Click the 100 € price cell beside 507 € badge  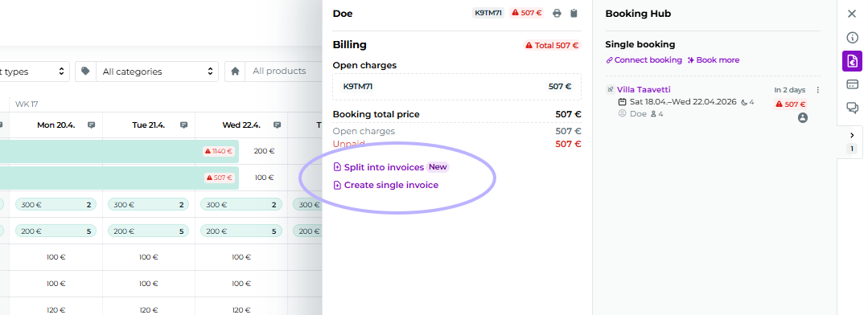click(x=264, y=178)
